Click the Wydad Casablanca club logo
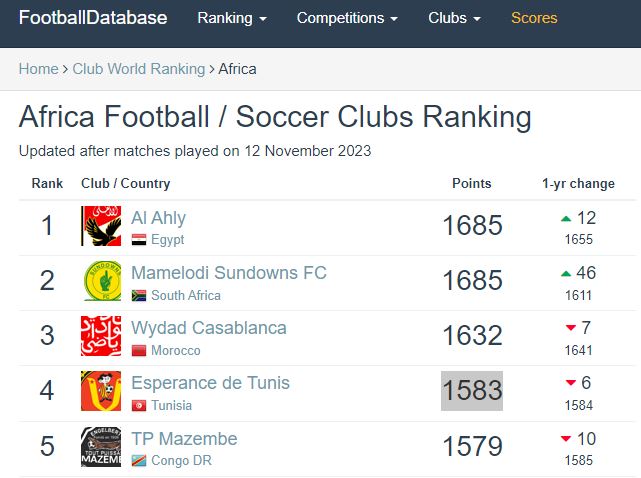 (x=101, y=336)
